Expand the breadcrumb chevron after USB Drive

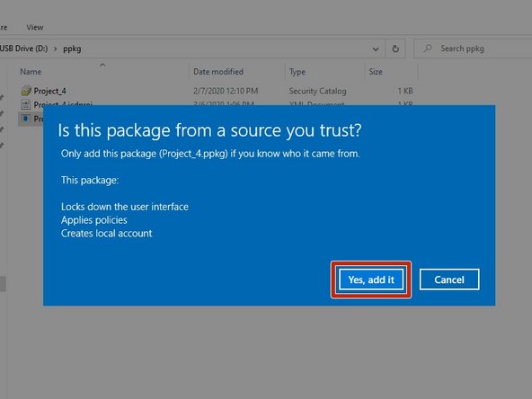coord(56,49)
